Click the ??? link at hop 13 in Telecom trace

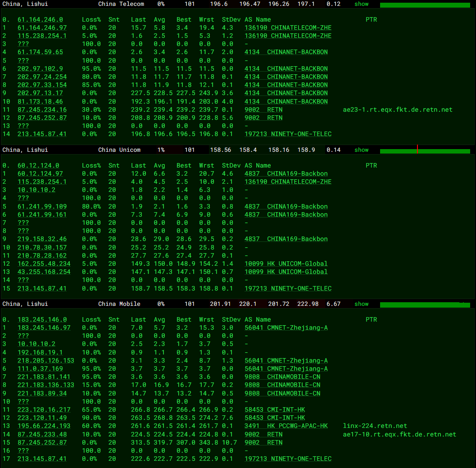[x=23, y=126]
